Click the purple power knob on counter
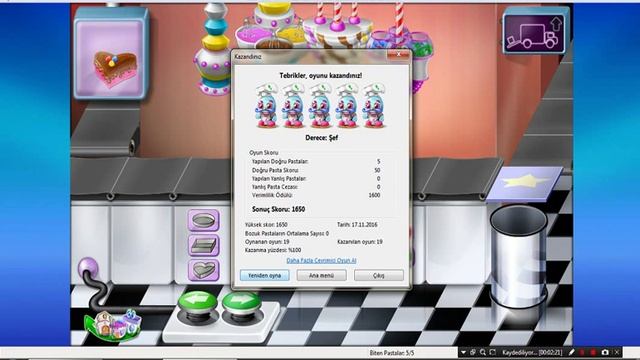 point(88,268)
